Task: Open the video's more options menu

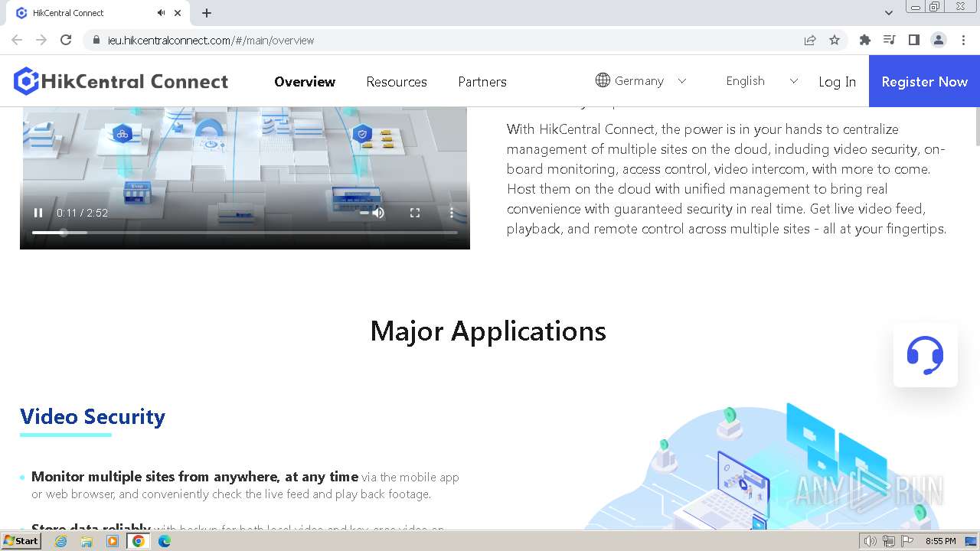Action: 452,213
